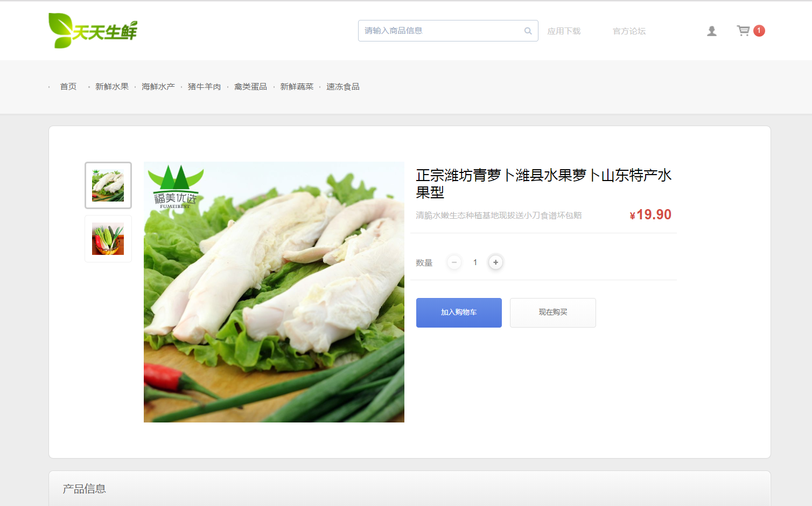The height and width of the screenshot is (506, 812).
Task: Click the price ¥19.90
Action: tap(650, 215)
